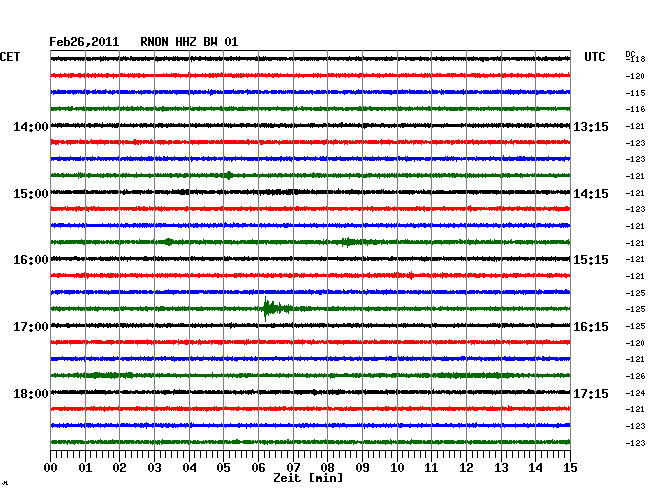650x494 pixels.
Task: Click the 01 minute axis label
Action: pyautogui.click(x=85, y=468)
